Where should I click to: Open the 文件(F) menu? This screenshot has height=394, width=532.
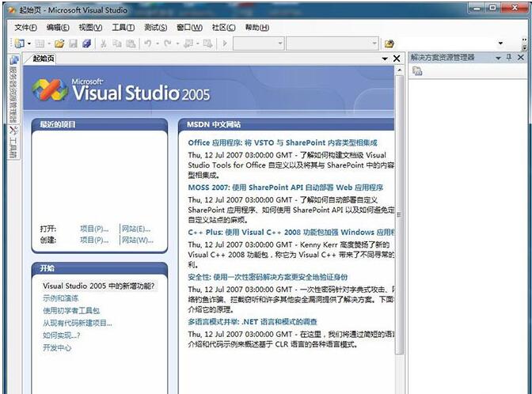point(26,28)
